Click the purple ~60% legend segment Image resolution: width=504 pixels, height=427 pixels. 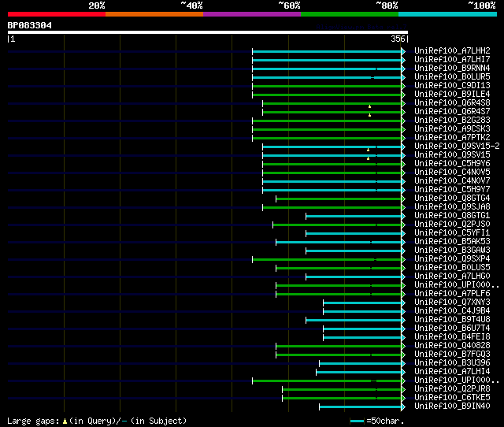[252, 14]
